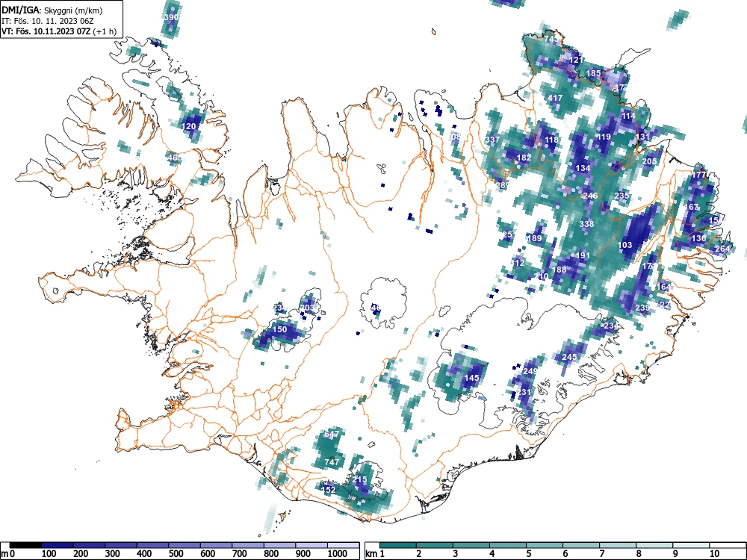Click the visibility value '103' in the east
Viewport: 747px width, 560px height.
coord(625,245)
